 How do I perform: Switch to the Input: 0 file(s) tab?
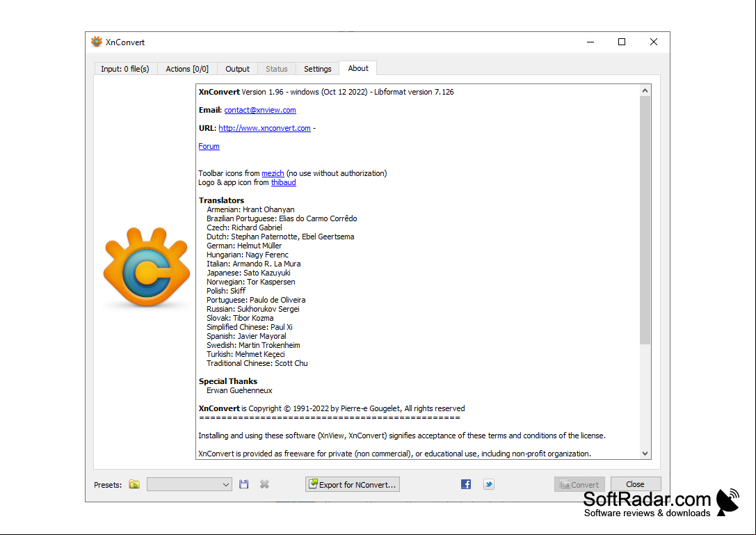click(125, 69)
